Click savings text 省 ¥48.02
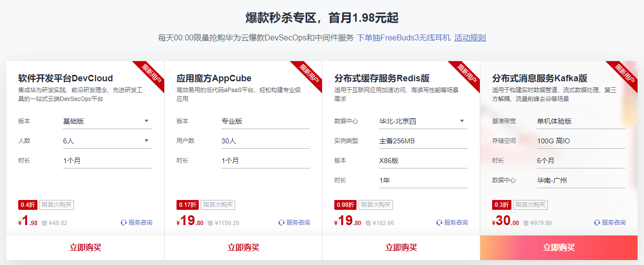Screen dimensions: 644x265 coord(54,223)
